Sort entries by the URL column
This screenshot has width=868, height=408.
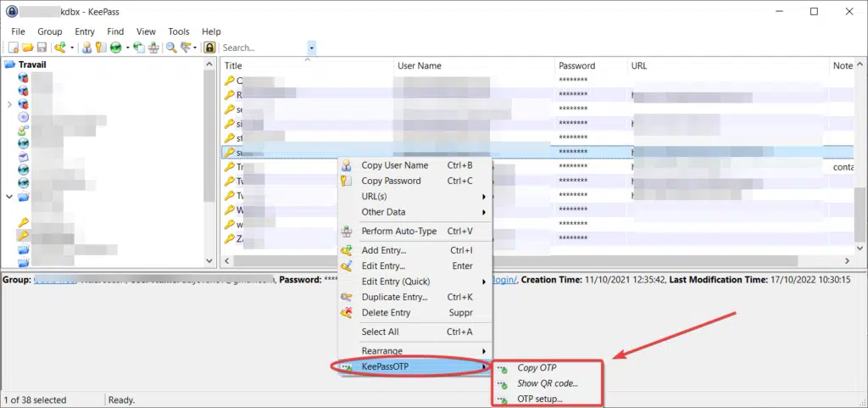(x=729, y=66)
